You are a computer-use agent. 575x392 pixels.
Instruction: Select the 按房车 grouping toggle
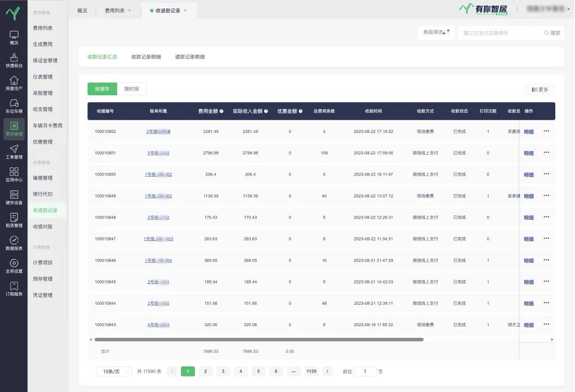102,89
